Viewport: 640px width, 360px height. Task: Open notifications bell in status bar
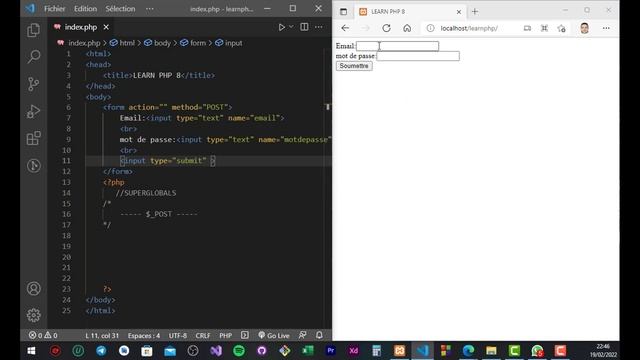pos(319,335)
